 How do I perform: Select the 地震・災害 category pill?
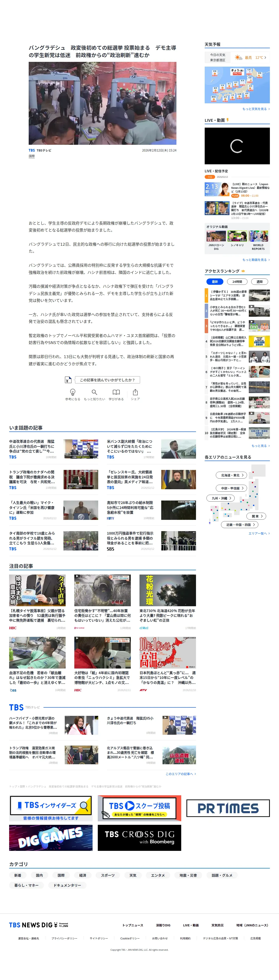(x=188, y=875)
